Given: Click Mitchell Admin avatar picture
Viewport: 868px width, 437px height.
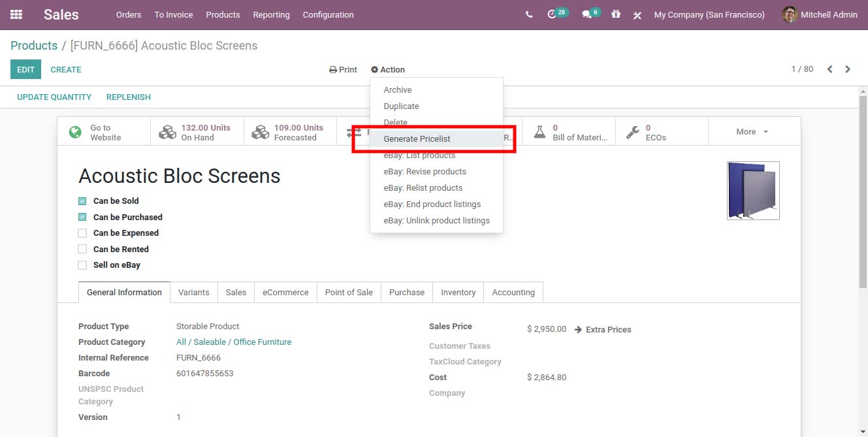Looking at the screenshot, I should pyautogui.click(x=790, y=14).
